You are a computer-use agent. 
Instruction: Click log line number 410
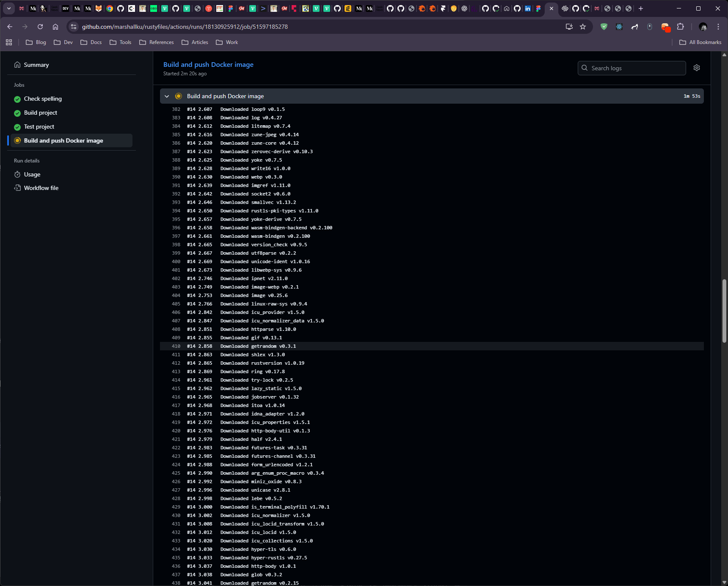click(x=176, y=346)
